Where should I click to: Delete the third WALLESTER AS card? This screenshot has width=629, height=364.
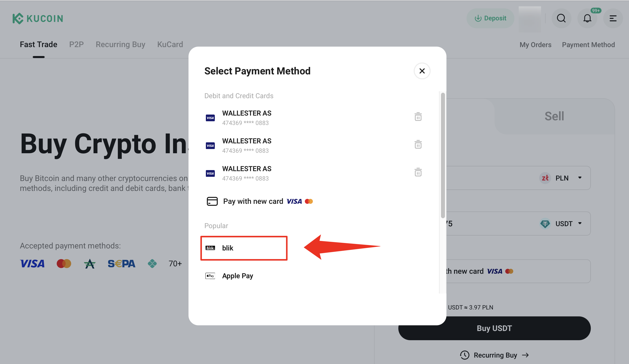pos(418,172)
